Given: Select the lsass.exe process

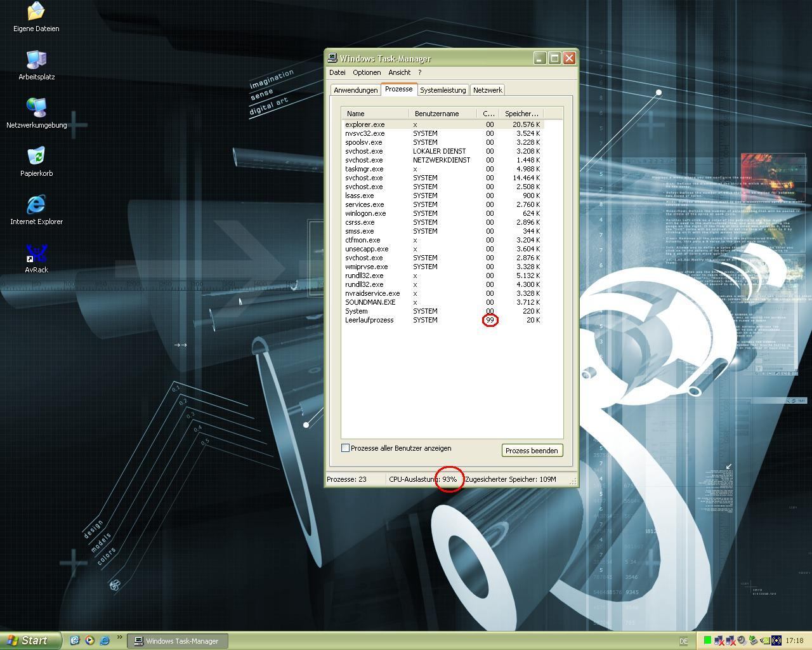Looking at the screenshot, I should [443, 196].
